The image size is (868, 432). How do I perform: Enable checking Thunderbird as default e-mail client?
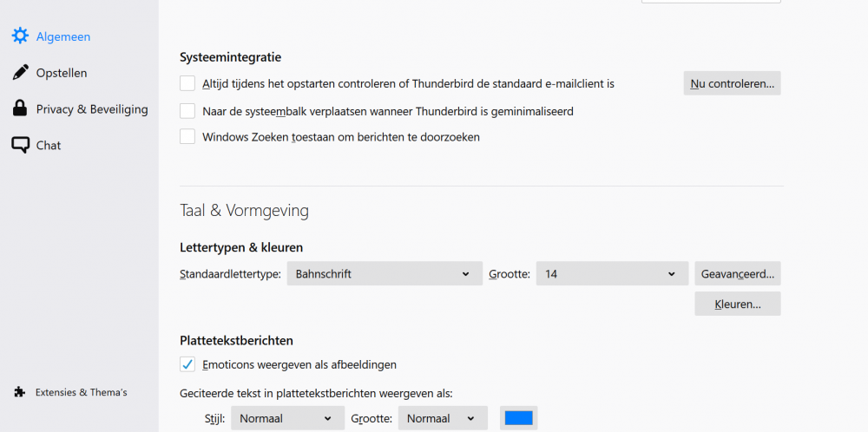click(x=187, y=83)
